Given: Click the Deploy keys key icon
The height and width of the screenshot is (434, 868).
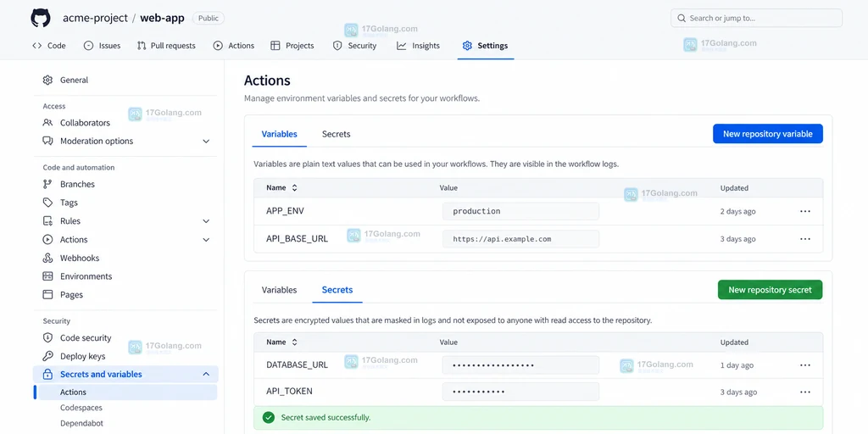Looking at the screenshot, I should (x=47, y=356).
